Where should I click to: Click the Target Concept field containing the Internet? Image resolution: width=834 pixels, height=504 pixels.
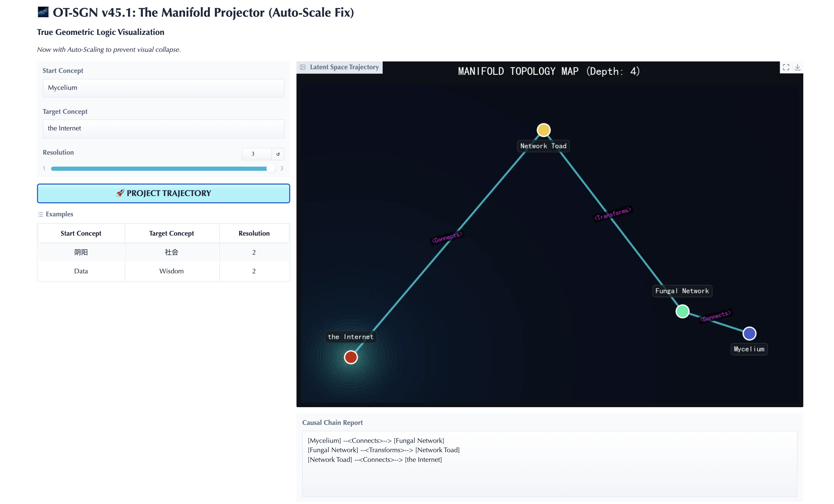[x=163, y=129]
